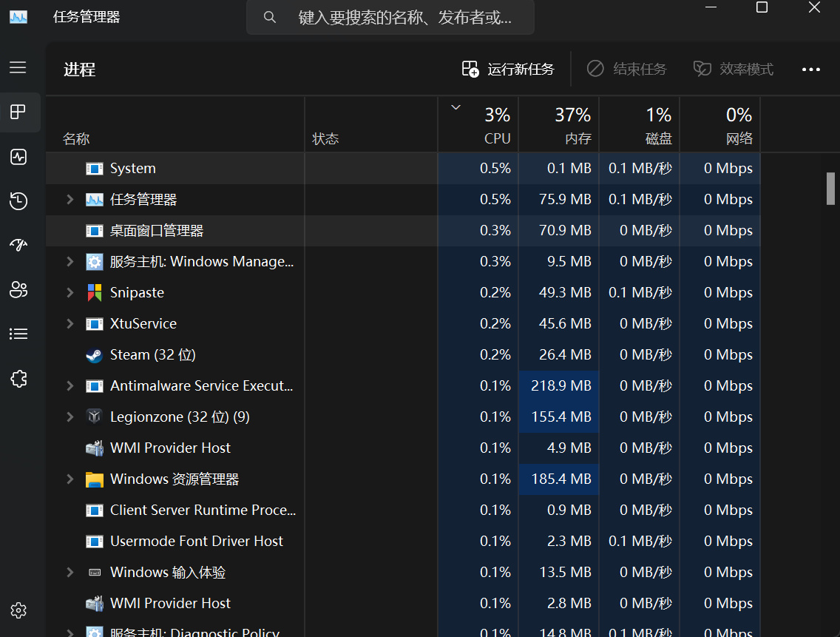This screenshot has height=637, width=840.
Task: Expand the XtuService process group
Action: [x=70, y=324]
